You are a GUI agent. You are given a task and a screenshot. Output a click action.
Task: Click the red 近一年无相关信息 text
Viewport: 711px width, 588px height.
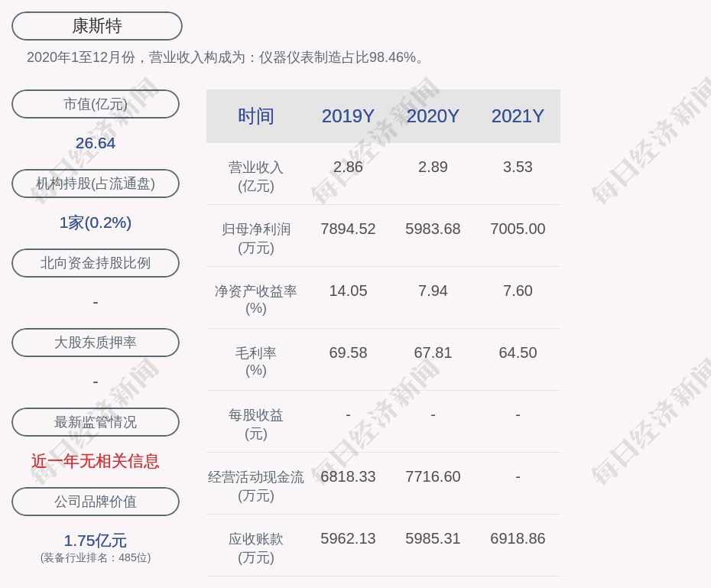coord(96,461)
